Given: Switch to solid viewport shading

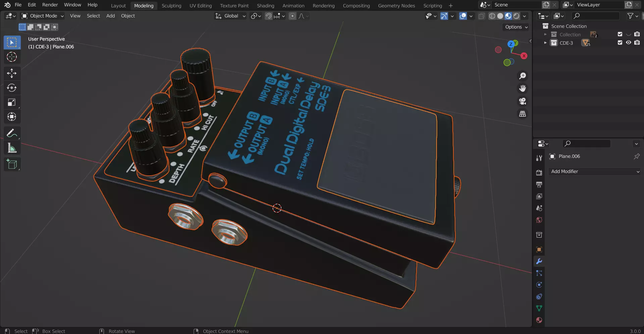Looking at the screenshot, I should 500,16.
